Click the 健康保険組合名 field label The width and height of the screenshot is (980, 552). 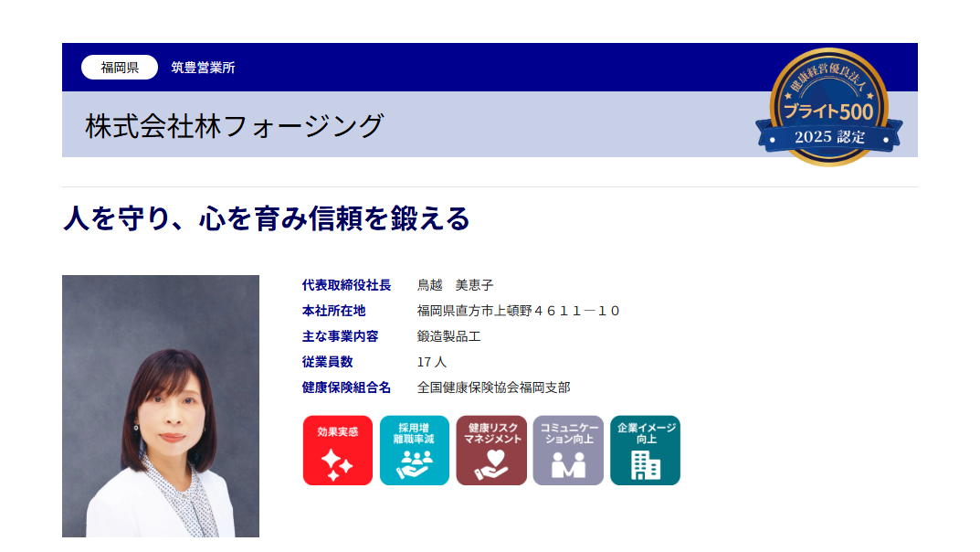tap(346, 387)
